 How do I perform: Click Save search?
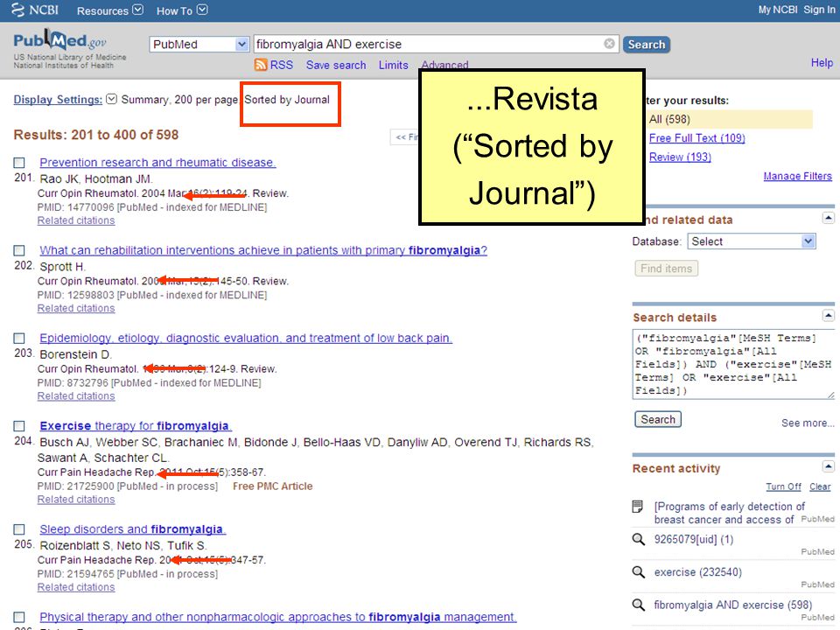pos(336,65)
